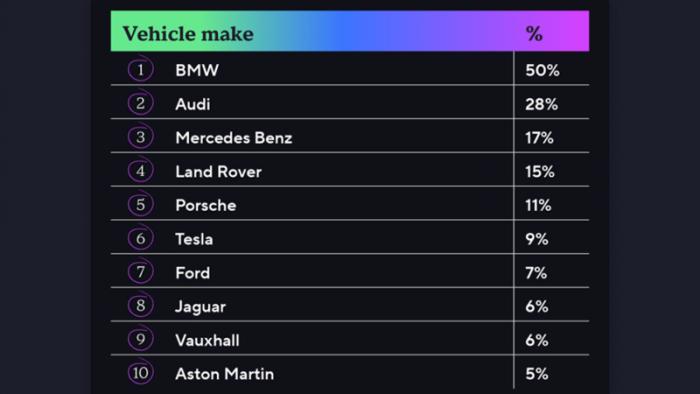Click the 11% value for Porsche

(x=538, y=205)
